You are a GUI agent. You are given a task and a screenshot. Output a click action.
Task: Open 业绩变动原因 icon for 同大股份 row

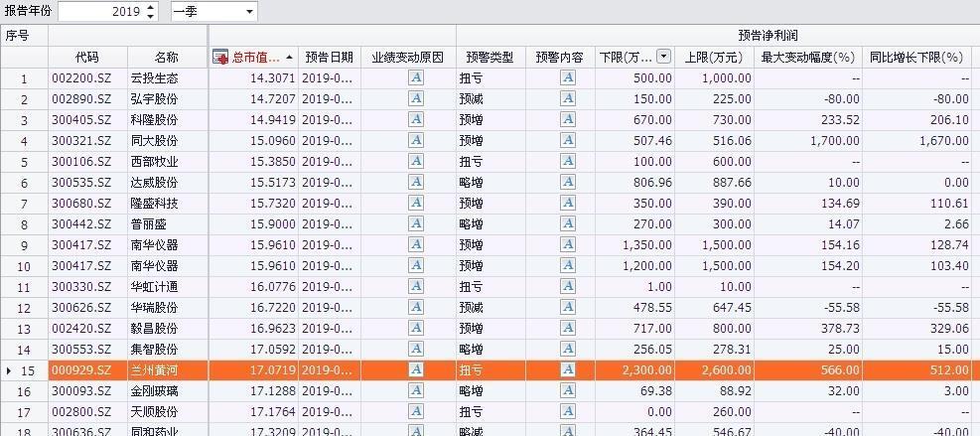(416, 141)
